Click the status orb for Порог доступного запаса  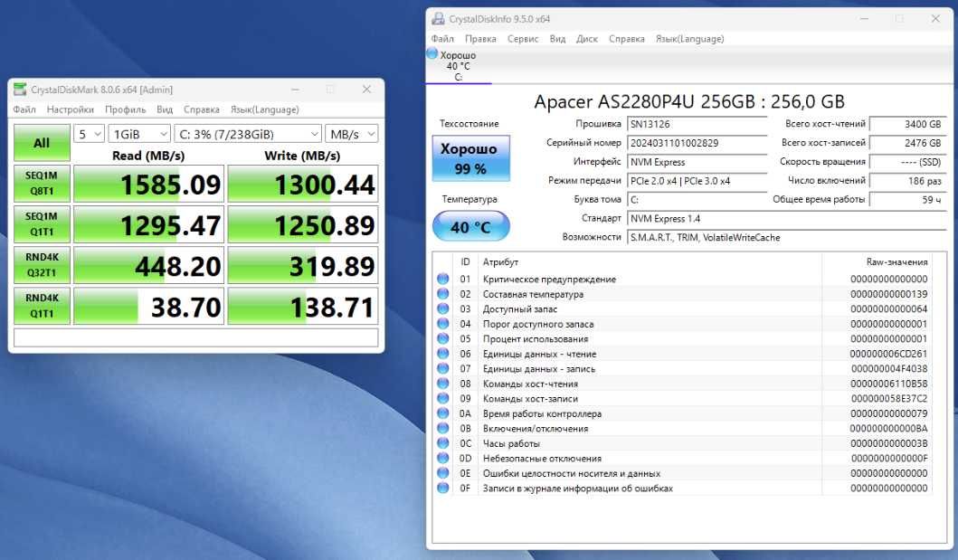(443, 324)
